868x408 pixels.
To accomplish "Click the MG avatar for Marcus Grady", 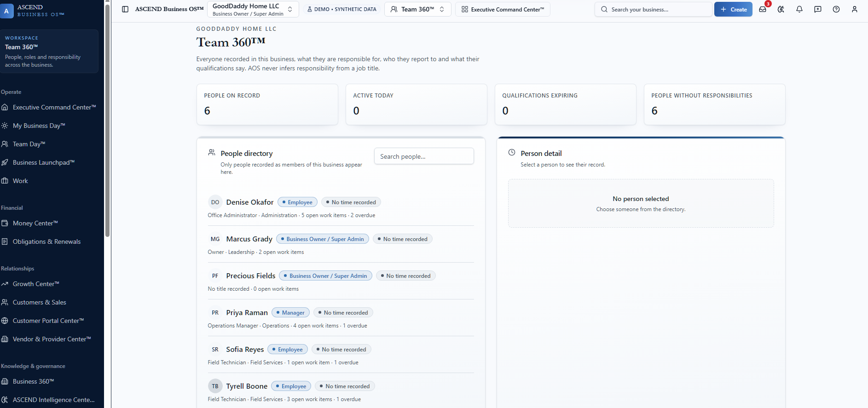I will coord(215,239).
